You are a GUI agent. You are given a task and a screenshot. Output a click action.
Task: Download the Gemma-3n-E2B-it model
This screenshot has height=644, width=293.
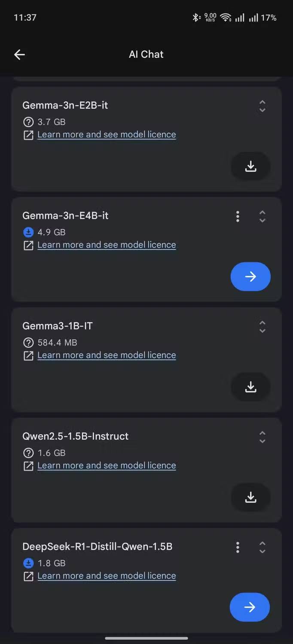[x=250, y=167]
